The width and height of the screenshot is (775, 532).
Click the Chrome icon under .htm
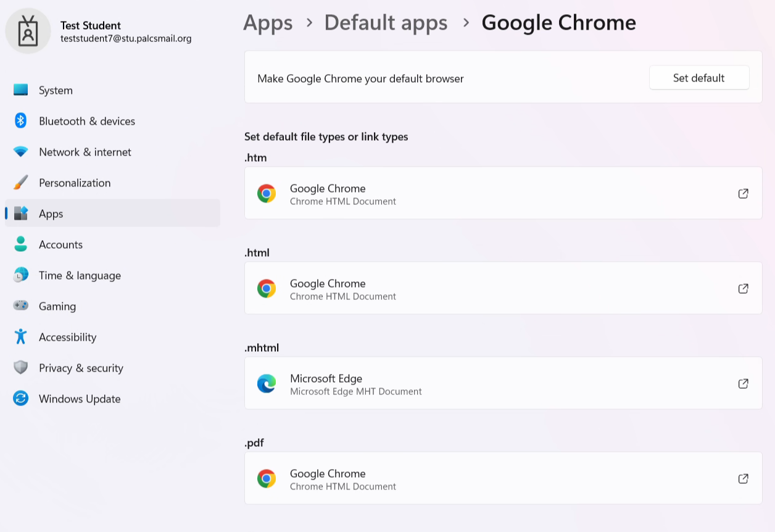click(x=267, y=193)
